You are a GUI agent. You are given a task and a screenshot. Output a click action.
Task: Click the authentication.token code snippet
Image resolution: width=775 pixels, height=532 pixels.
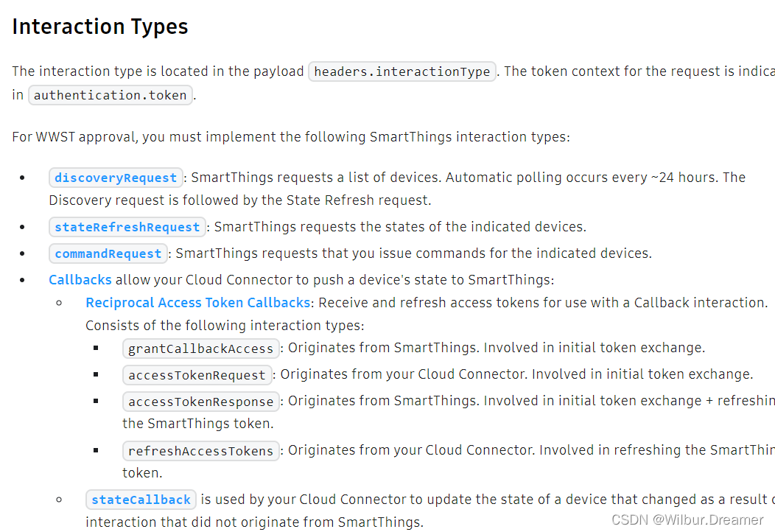(x=111, y=95)
